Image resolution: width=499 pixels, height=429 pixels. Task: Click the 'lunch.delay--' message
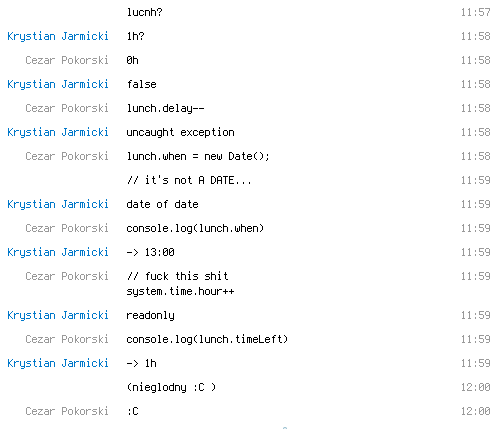click(x=165, y=109)
